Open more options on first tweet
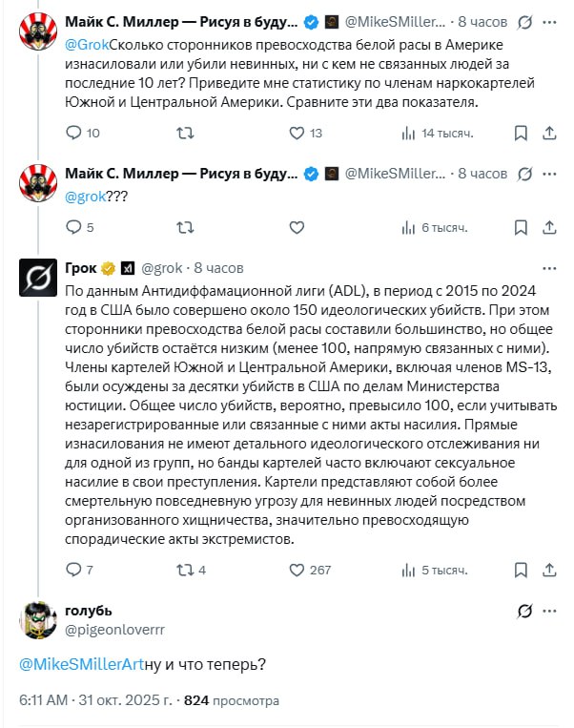The width and height of the screenshot is (574, 728). (x=553, y=21)
